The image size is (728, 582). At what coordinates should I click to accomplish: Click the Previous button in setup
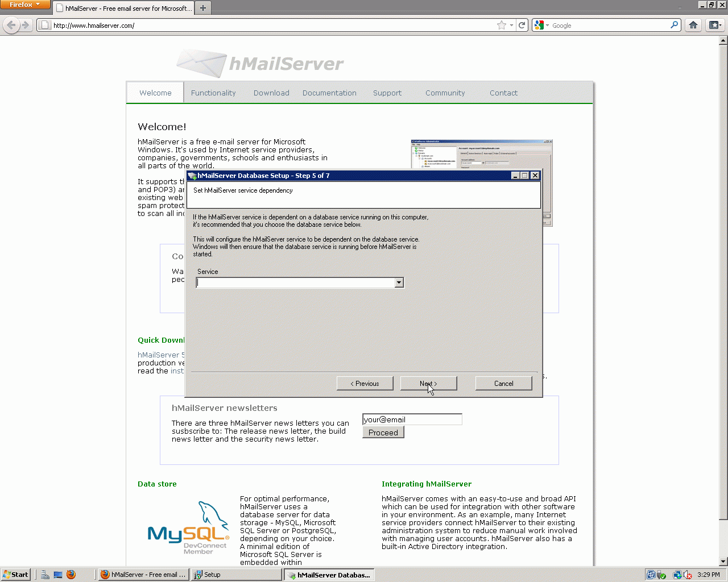pyautogui.click(x=365, y=384)
